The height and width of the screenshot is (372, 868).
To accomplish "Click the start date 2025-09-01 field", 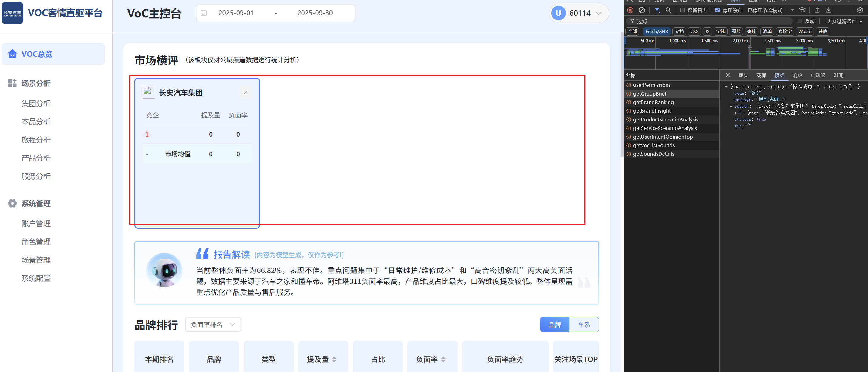I will point(236,13).
